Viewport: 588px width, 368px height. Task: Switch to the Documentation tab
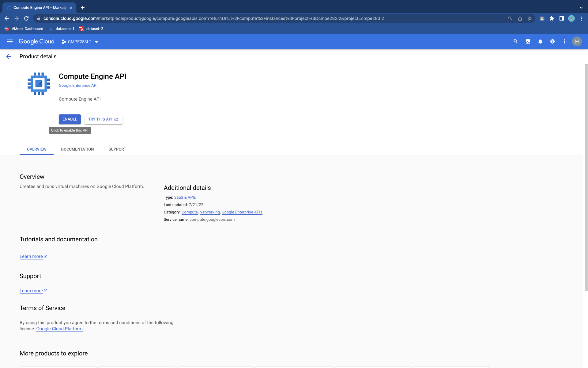(x=77, y=149)
